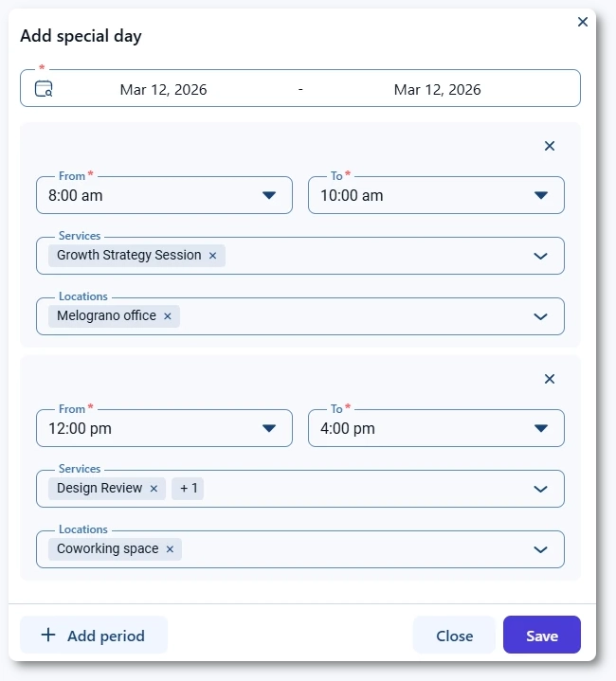Viewport: 616px width, 681px height.
Task: Open the 8:00 am From time dropdown
Action: (269, 195)
